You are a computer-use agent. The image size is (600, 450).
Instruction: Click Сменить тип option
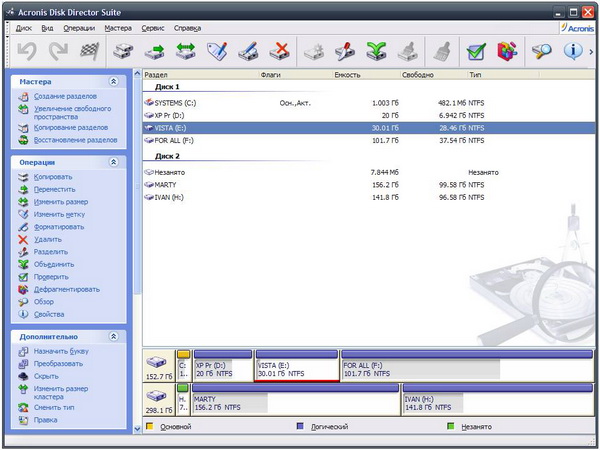[54, 408]
